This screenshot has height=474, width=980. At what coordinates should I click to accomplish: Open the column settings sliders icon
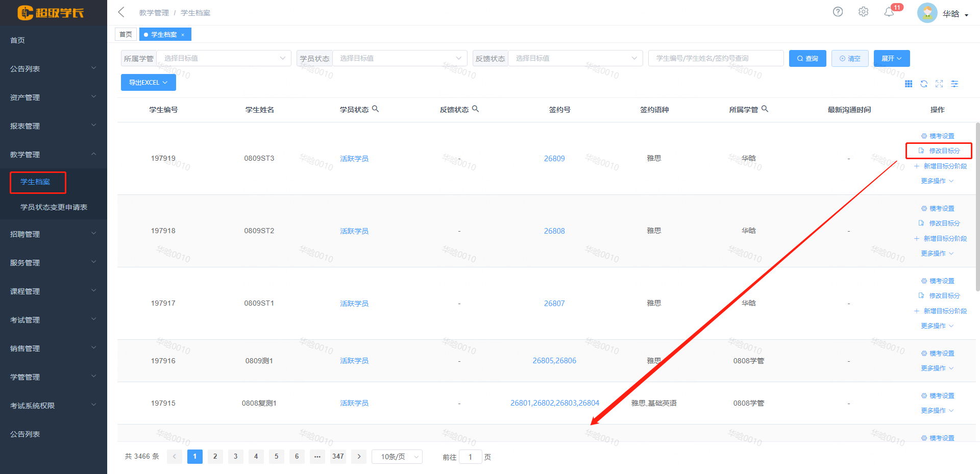954,84
